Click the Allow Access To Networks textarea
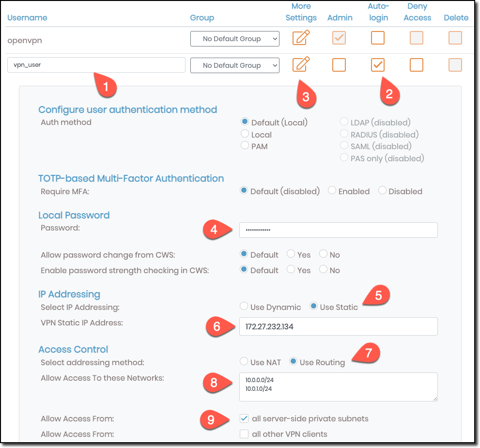This screenshot has height=448, width=480. tap(338, 386)
